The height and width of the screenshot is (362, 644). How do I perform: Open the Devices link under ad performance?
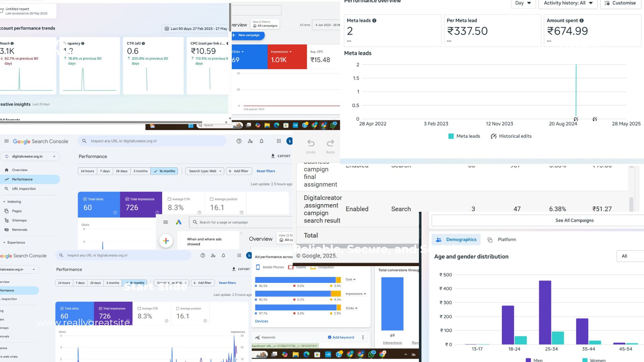click(261, 321)
